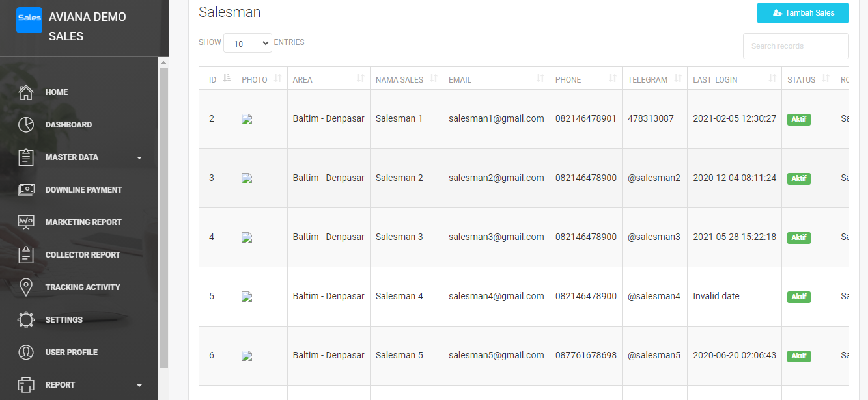This screenshot has height=400, width=868.
Task: Click the Downline Payment money icon
Action: pos(26,190)
